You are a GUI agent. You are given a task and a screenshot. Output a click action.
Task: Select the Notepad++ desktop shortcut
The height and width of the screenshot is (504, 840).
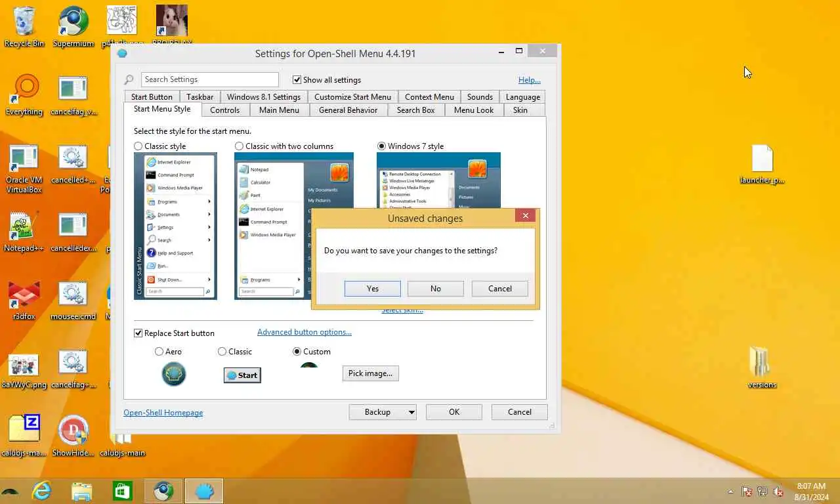(x=24, y=232)
